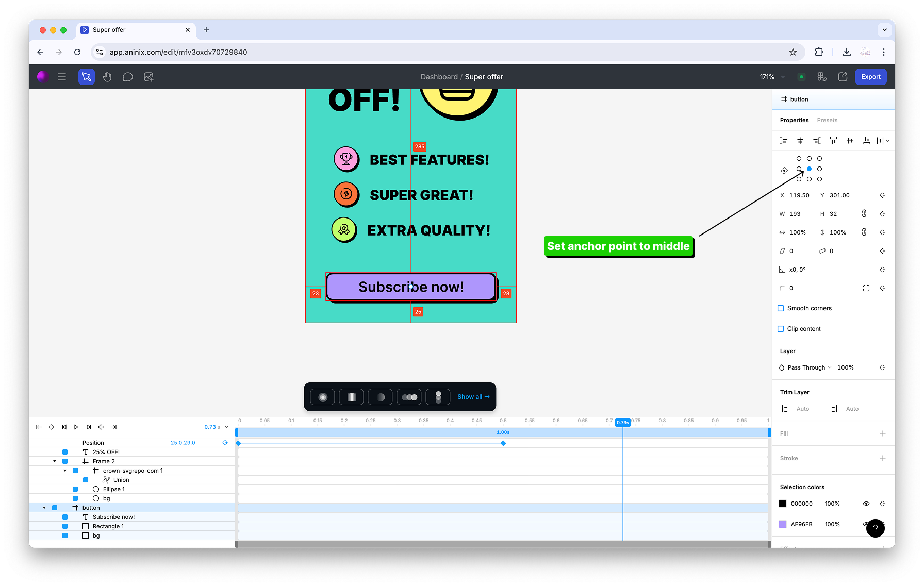The height and width of the screenshot is (586, 924).
Task: Open the plugins grid icon in header
Action: (822, 77)
